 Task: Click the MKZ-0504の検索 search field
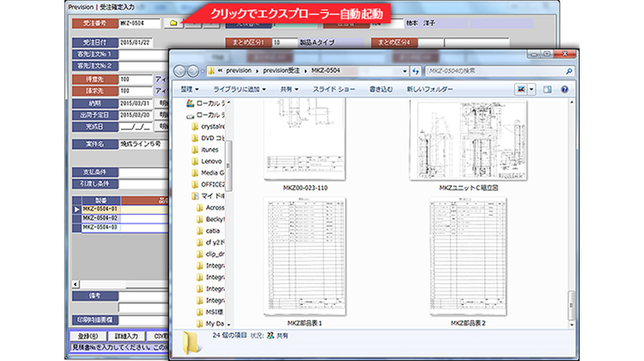coord(495,71)
